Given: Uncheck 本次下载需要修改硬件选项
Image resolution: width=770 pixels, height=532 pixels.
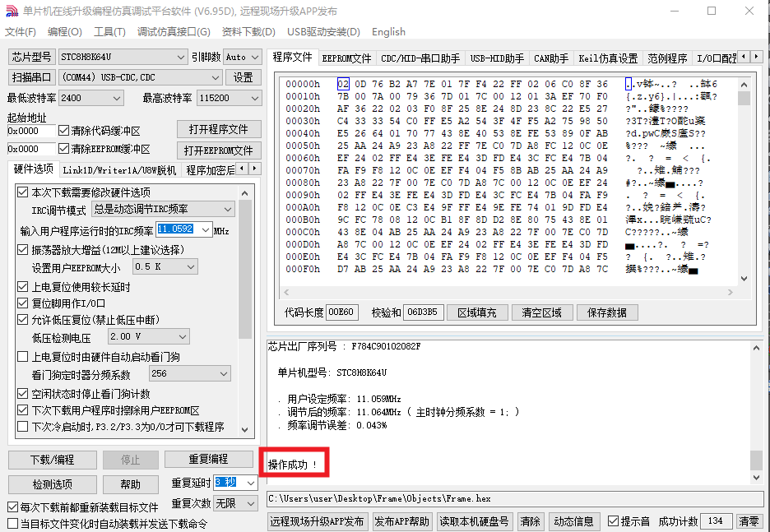Looking at the screenshot, I should 22,192.
